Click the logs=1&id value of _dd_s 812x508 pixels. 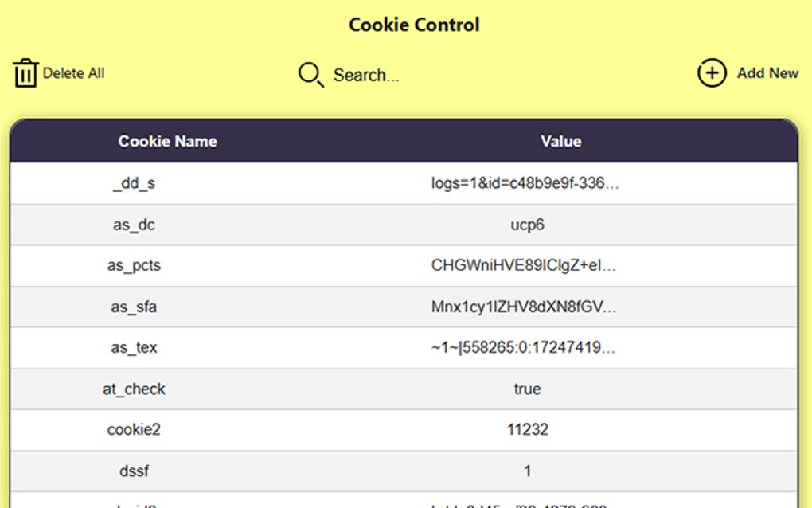pos(525,184)
